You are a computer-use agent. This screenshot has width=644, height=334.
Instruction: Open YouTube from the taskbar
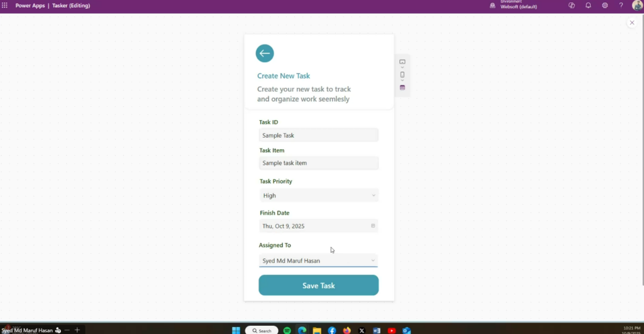(391, 330)
